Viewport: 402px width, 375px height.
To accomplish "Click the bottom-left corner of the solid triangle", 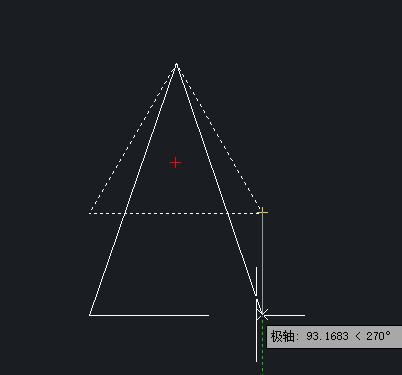I will (90, 315).
